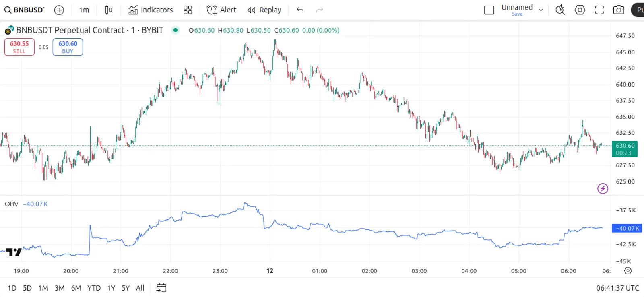Select 1Y date range
The image size is (644, 297).
(111, 288)
